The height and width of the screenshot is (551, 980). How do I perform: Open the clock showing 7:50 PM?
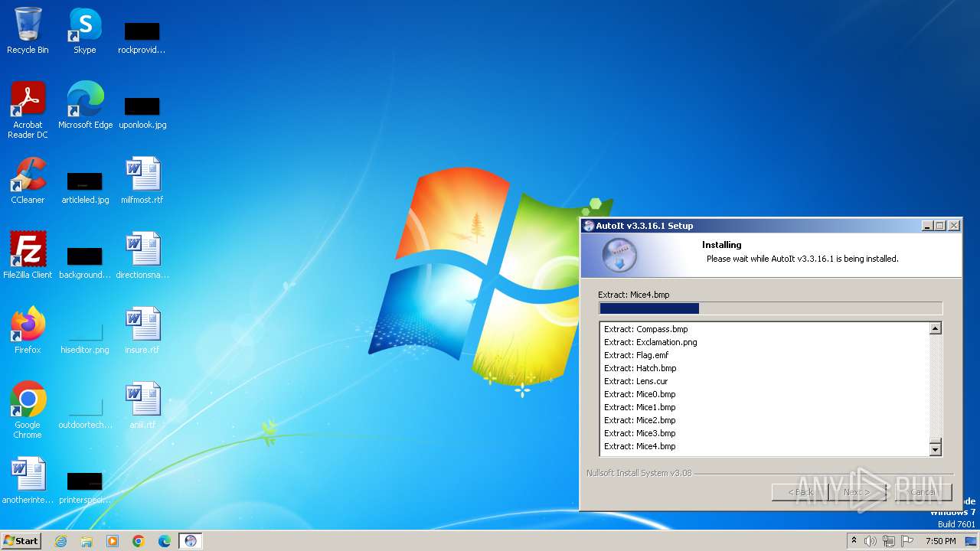pos(940,541)
